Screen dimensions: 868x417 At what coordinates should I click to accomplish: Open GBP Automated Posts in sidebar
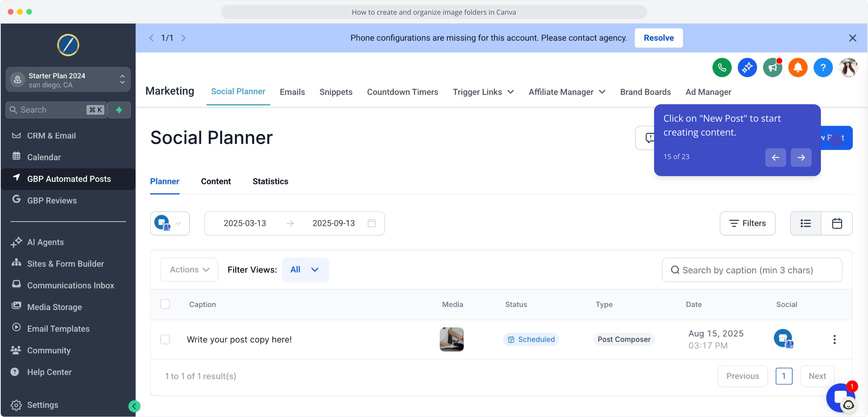point(68,179)
